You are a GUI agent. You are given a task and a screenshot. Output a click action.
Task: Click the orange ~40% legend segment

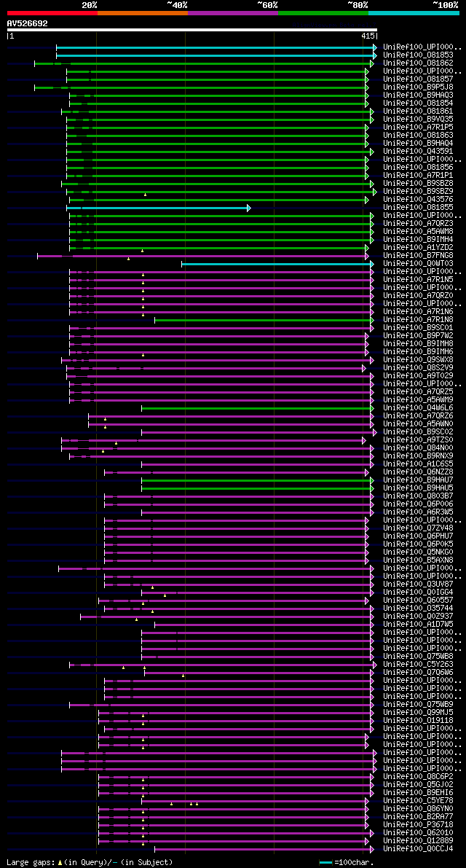(143, 12)
